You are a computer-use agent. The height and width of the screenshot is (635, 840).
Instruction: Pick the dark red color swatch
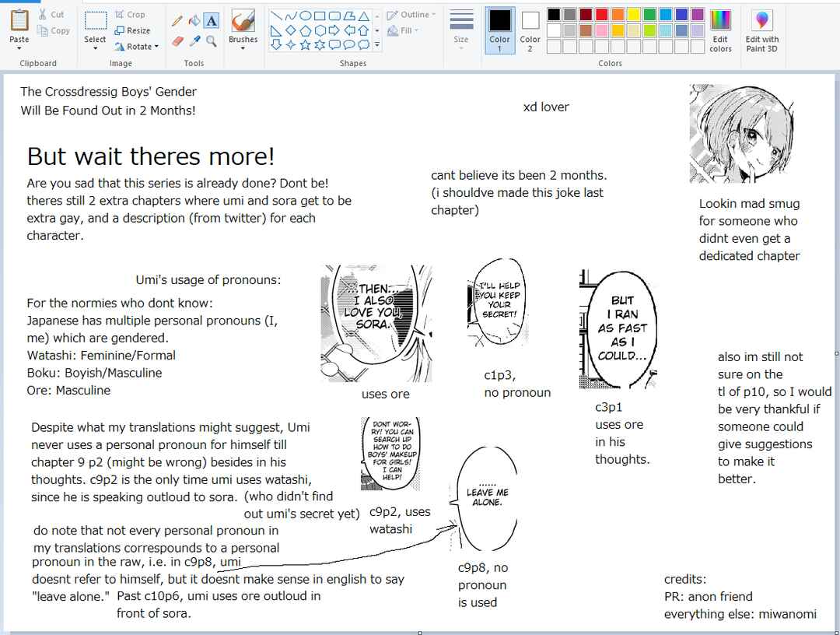586,15
